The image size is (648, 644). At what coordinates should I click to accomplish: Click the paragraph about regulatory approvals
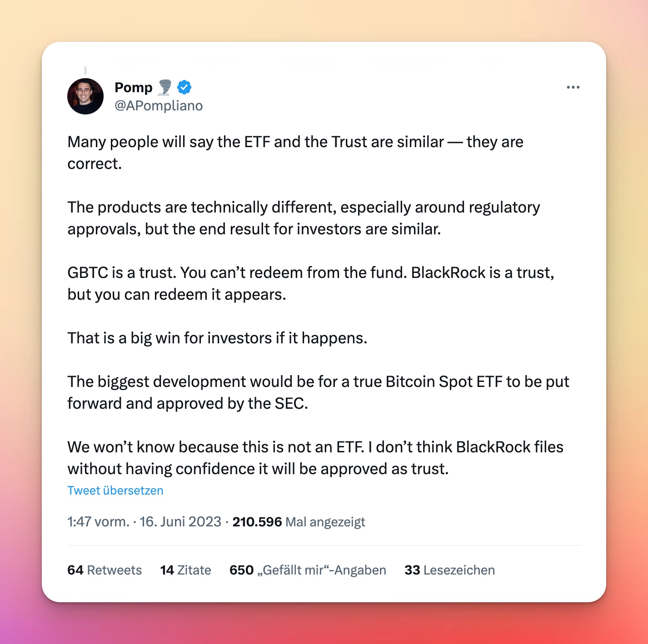304,218
